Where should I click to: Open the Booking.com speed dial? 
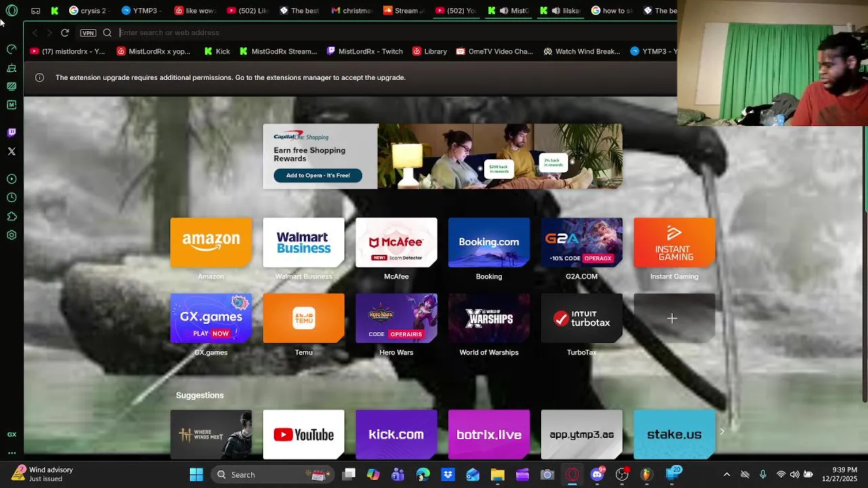[x=489, y=242]
